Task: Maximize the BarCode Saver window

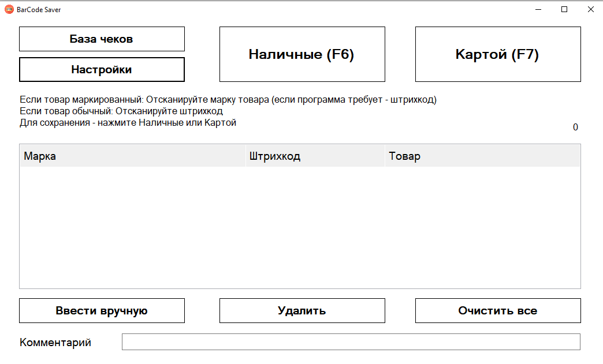Action: click(x=564, y=9)
